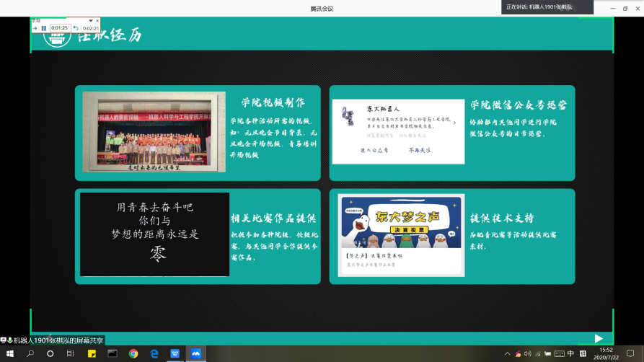Open the group photo video thumbnail
This screenshot has width=644, height=362.
[152, 132]
